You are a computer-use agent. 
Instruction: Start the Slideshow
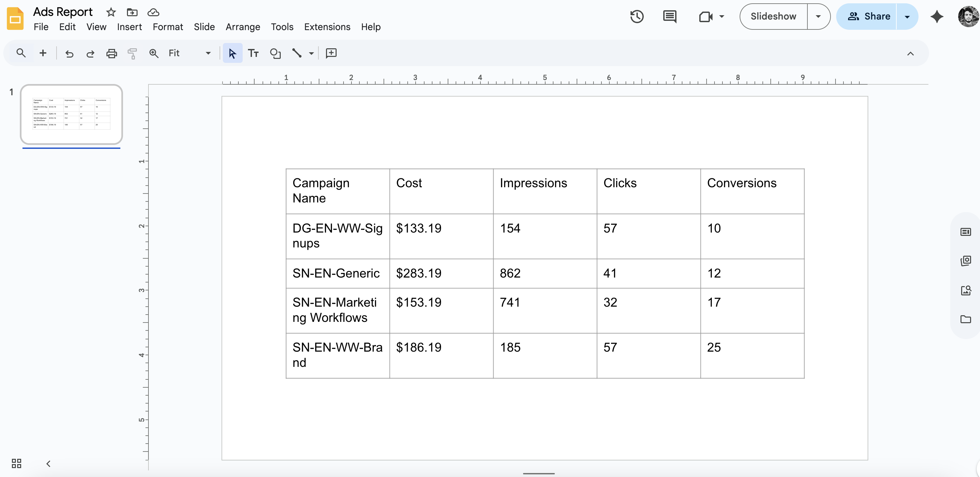(x=773, y=16)
